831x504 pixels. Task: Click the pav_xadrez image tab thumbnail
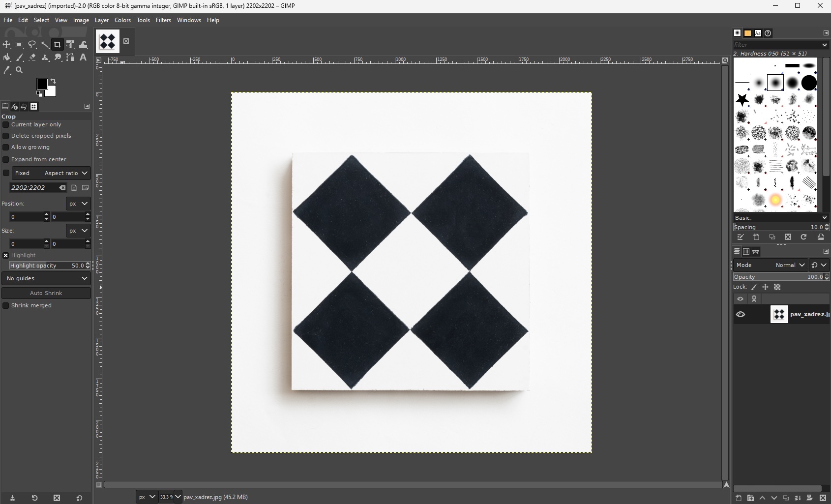click(x=108, y=41)
